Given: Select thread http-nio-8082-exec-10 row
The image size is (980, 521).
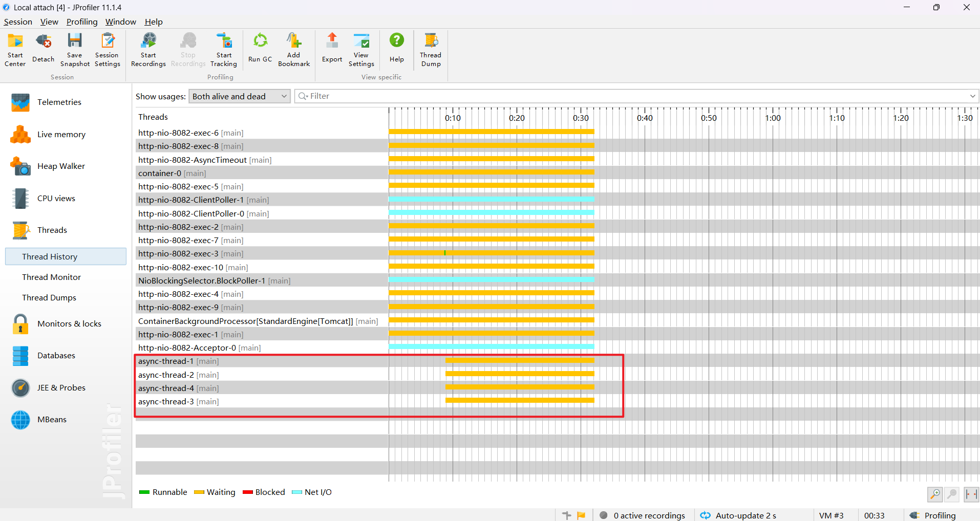Looking at the screenshot, I should (x=262, y=267).
